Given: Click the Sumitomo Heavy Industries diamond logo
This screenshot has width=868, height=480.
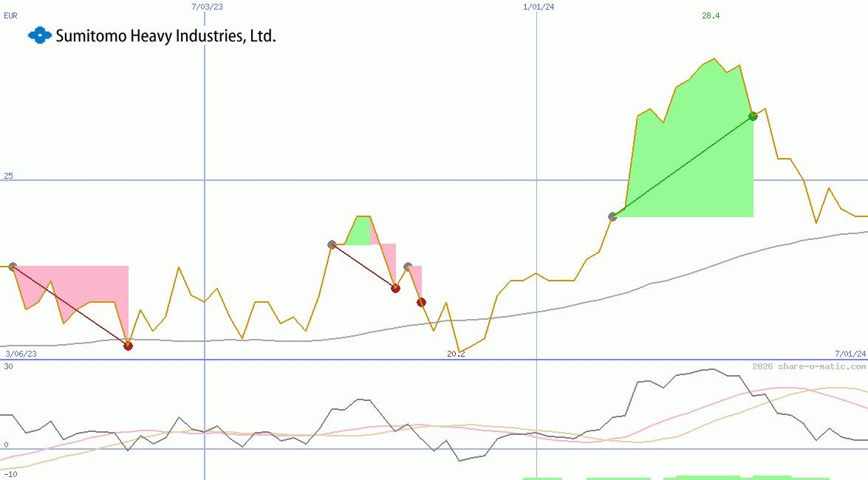Looking at the screenshot, I should [x=38, y=35].
